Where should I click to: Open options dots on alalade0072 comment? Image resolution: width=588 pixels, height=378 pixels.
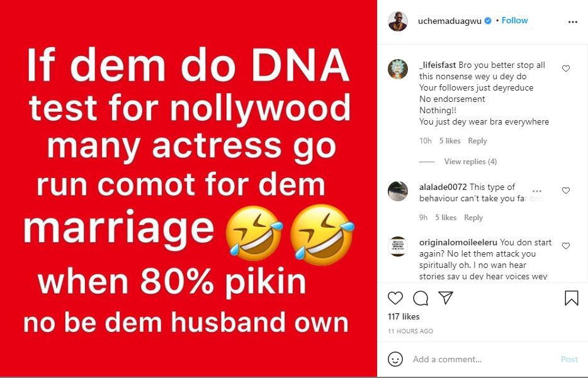click(537, 191)
